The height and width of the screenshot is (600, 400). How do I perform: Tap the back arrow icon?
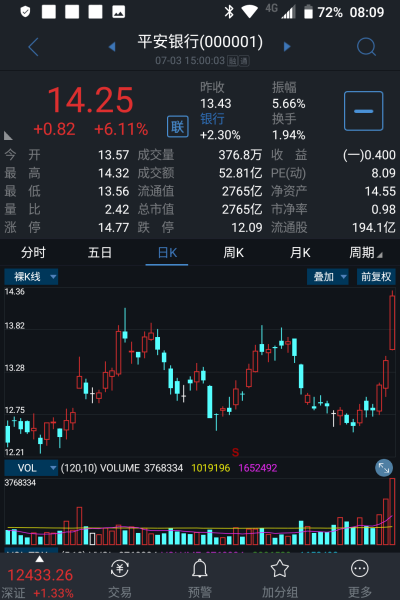[x=34, y=47]
